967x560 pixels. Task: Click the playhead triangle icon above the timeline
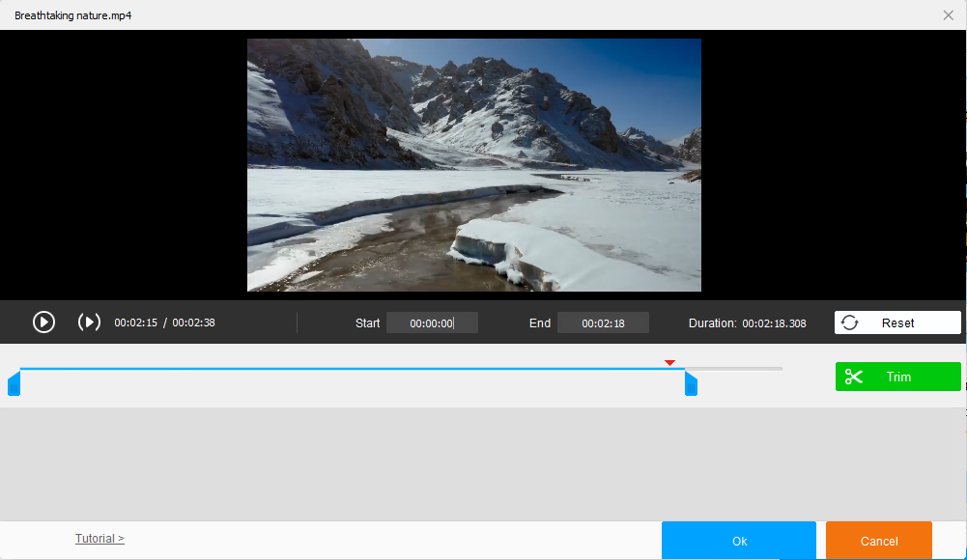click(x=669, y=362)
